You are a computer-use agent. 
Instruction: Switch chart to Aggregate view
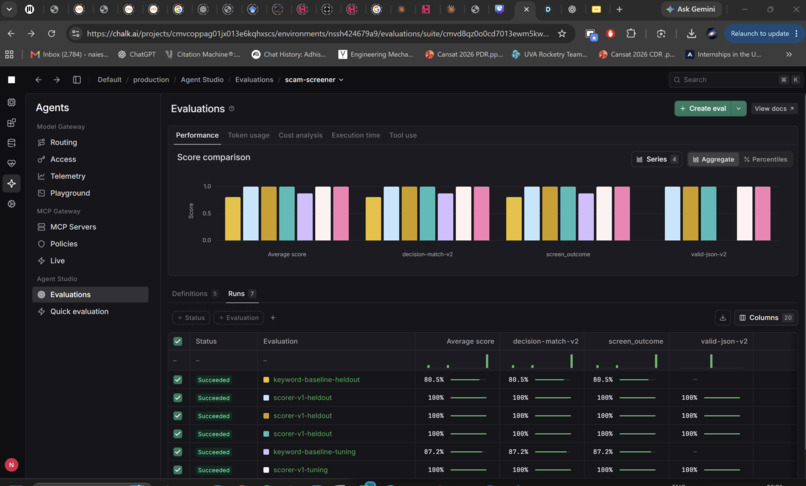[713, 159]
